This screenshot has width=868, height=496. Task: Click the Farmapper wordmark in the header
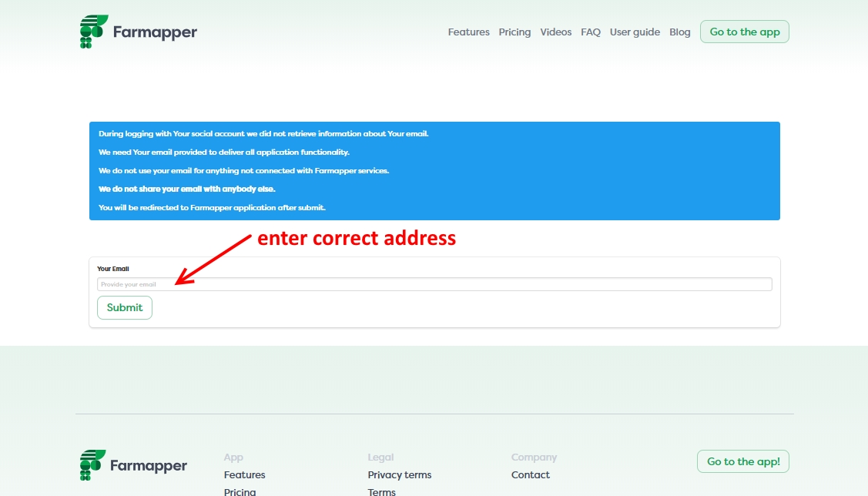tap(155, 32)
